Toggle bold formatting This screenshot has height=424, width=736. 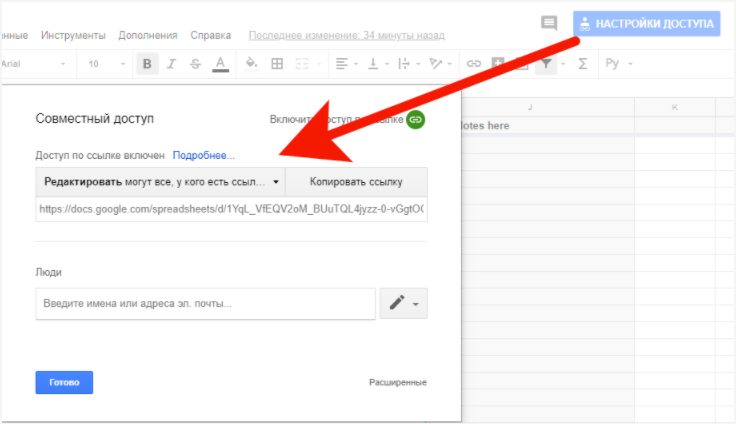147,64
